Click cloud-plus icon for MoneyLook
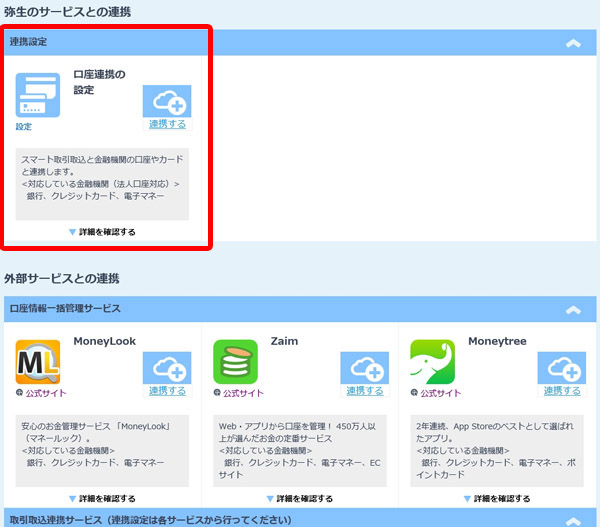600x527 pixels. (167, 368)
